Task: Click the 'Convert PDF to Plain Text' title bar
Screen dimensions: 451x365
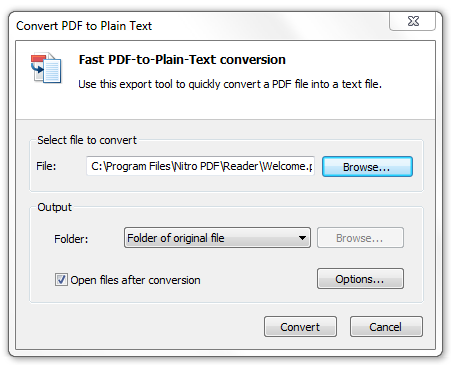Action: tap(84, 26)
